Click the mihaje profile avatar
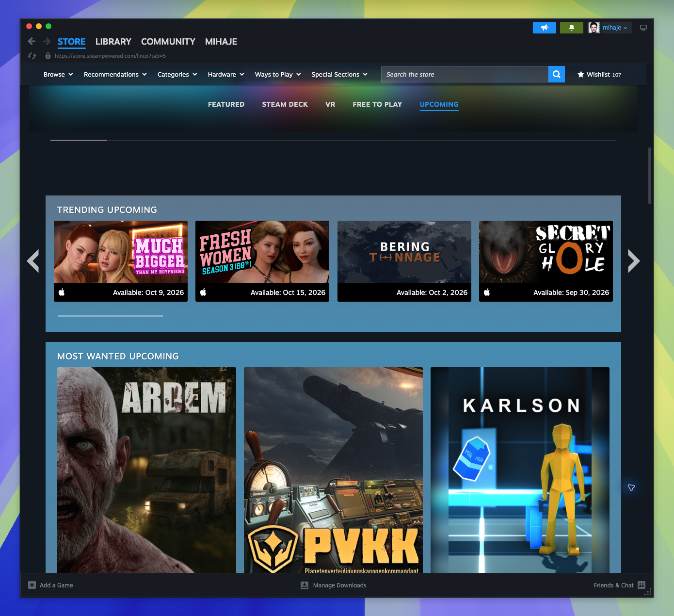This screenshot has width=674, height=616. point(594,28)
